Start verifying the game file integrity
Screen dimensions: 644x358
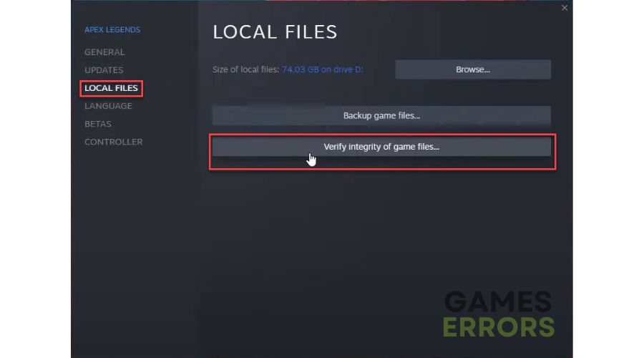pos(381,147)
